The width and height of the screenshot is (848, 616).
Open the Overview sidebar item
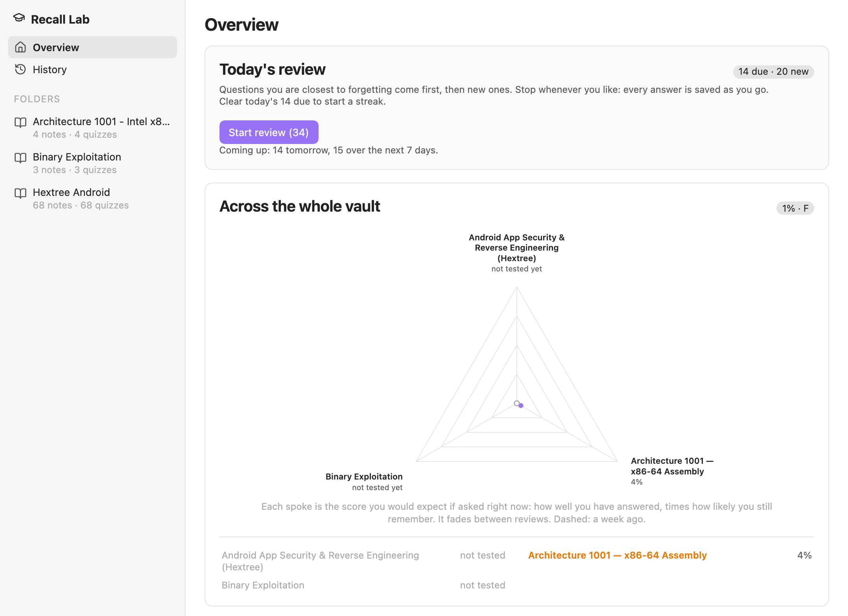pos(92,47)
